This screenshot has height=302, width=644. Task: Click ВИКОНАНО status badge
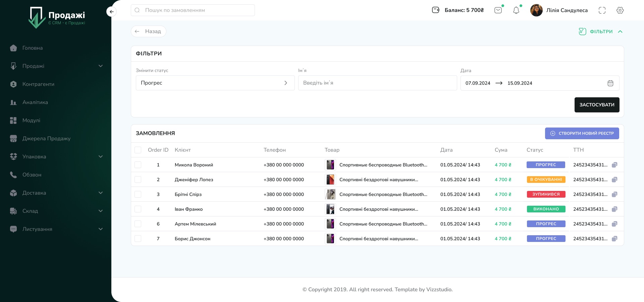546,209
